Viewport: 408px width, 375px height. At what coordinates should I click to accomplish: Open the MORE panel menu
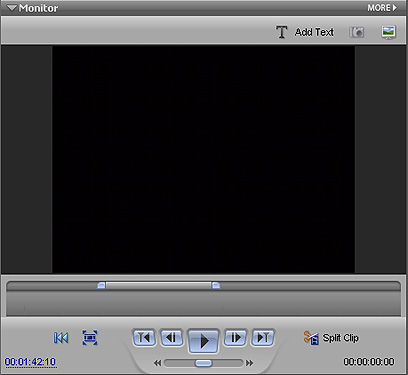(x=382, y=8)
